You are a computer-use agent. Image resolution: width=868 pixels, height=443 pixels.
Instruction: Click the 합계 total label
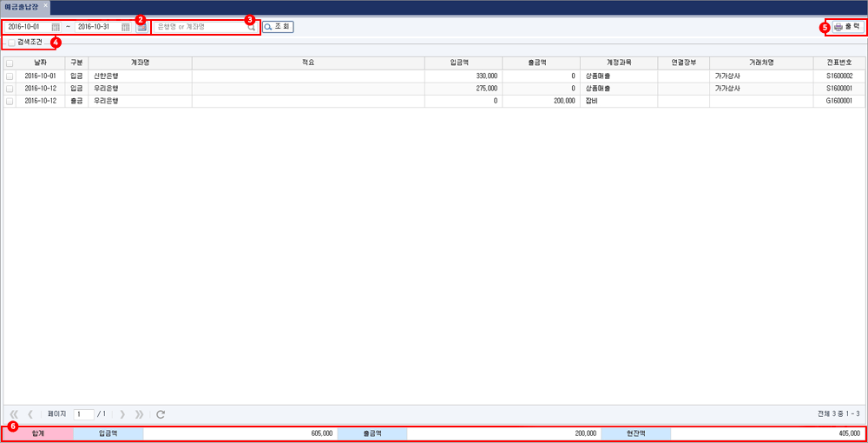[38, 433]
